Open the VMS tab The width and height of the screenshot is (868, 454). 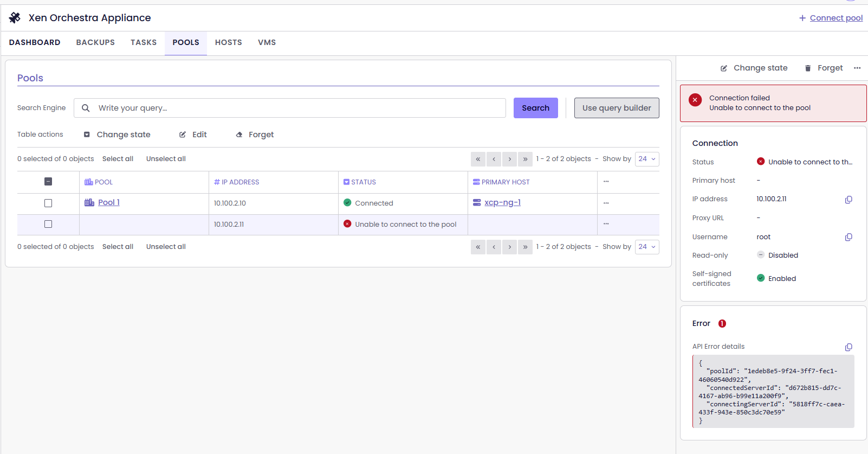coord(267,42)
